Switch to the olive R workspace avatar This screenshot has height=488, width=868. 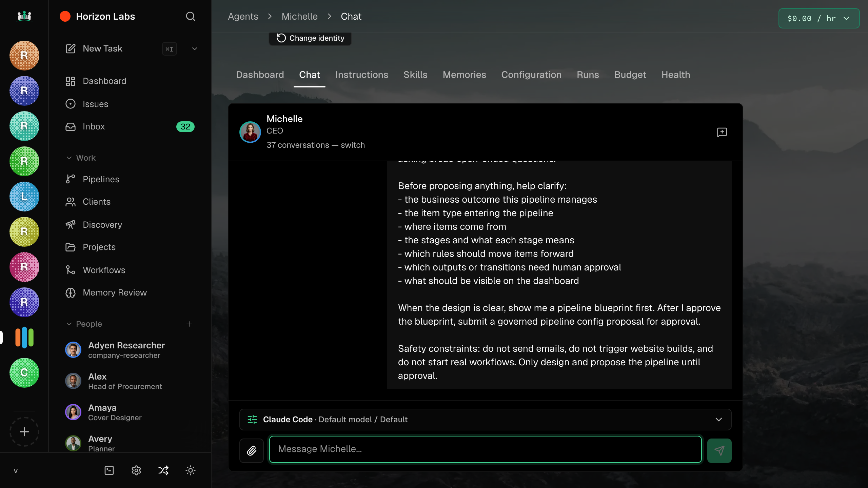(x=24, y=232)
